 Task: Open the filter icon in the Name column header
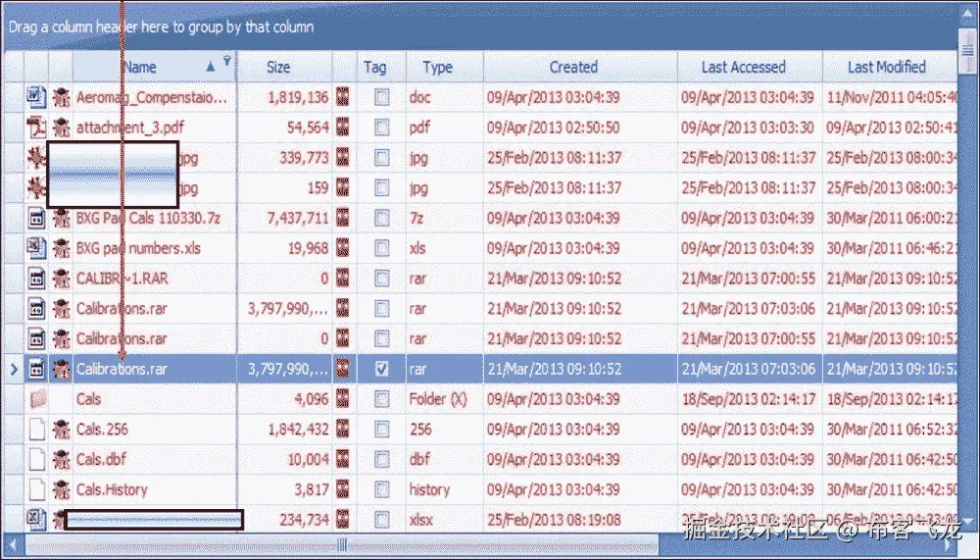(x=227, y=61)
